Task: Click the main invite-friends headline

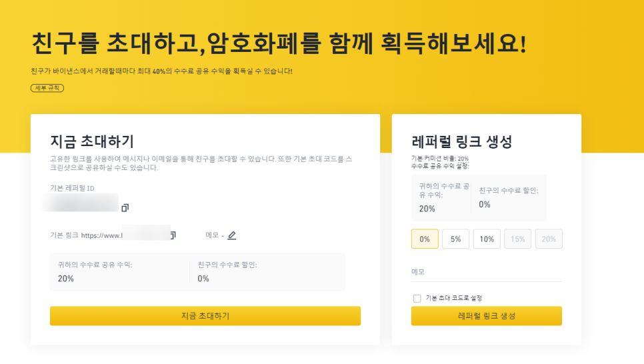Action: (x=279, y=43)
